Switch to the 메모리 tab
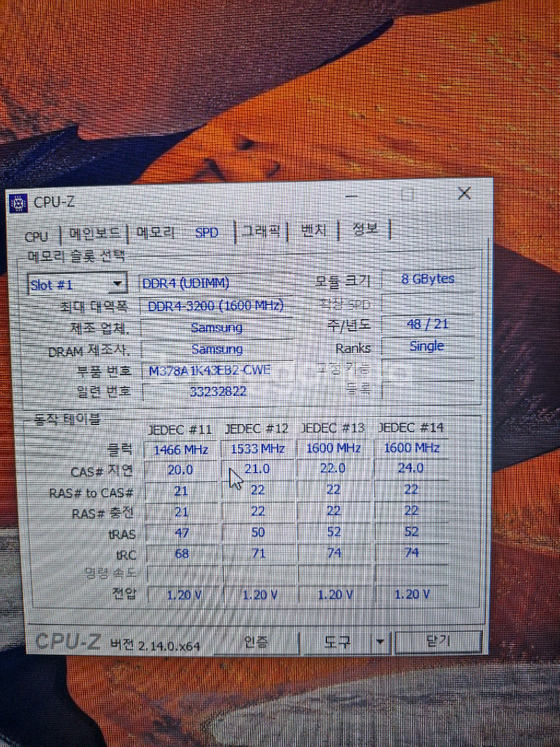This screenshot has width=560, height=747. [155, 233]
